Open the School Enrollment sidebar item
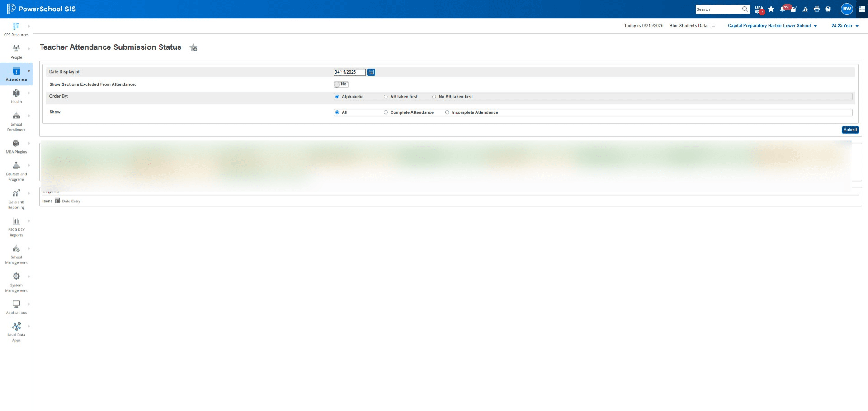 pos(16,121)
